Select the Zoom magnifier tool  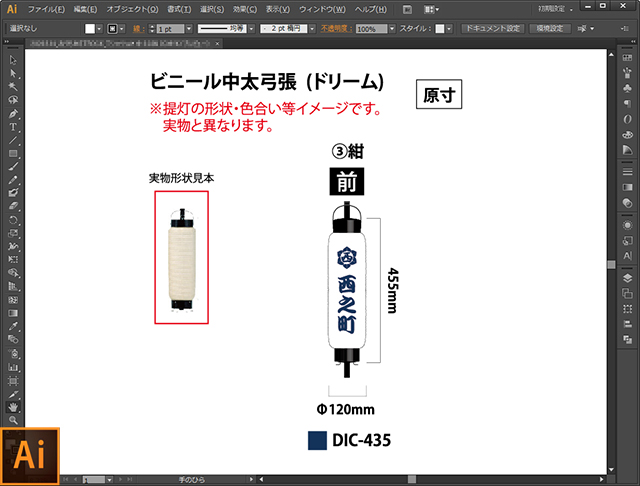click(13, 421)
